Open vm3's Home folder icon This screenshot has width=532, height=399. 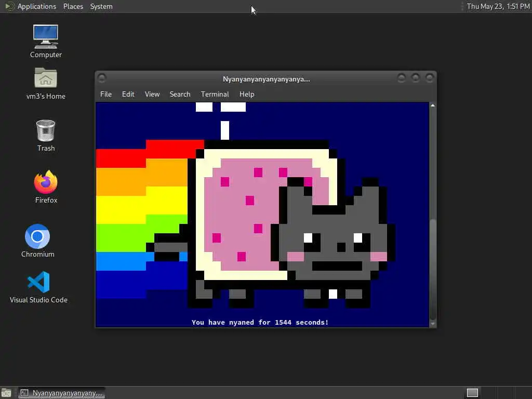click(x=46, y=83)
